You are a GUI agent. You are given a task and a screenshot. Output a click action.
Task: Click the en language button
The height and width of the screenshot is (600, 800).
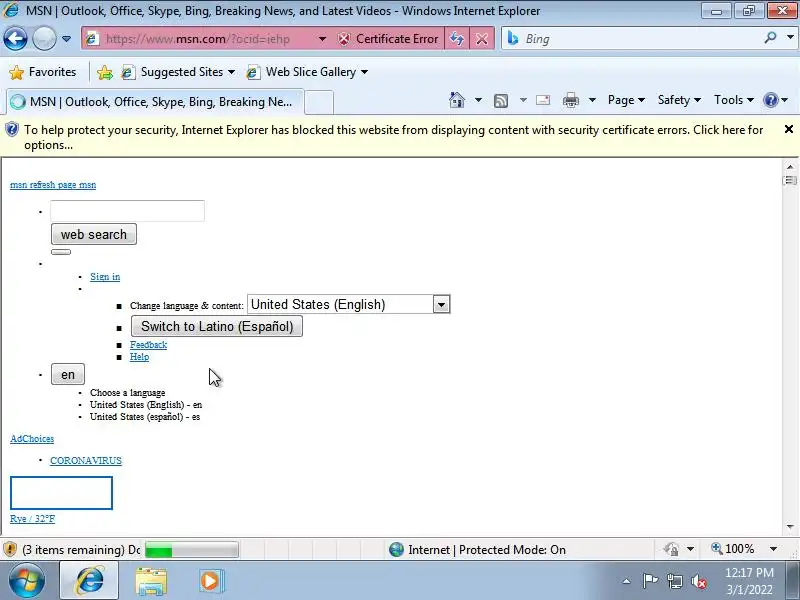68,374
